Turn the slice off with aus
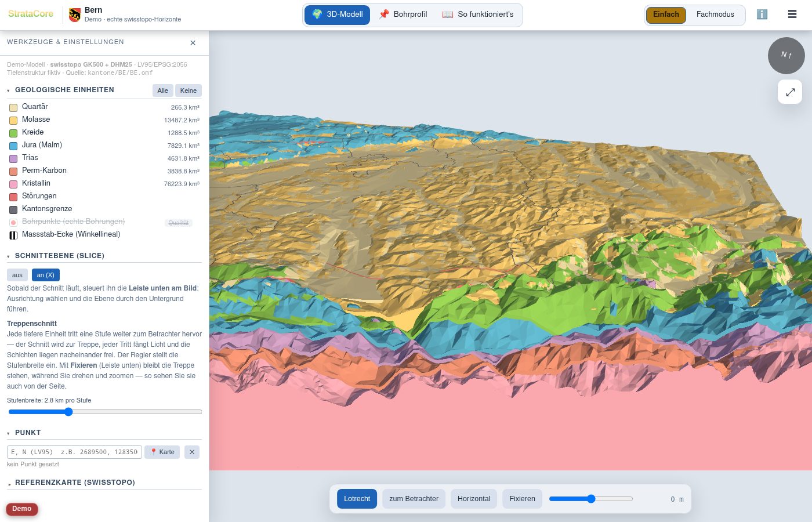This screenshot has height=522, width=812. pyautogui.click(x=17, y=275)
